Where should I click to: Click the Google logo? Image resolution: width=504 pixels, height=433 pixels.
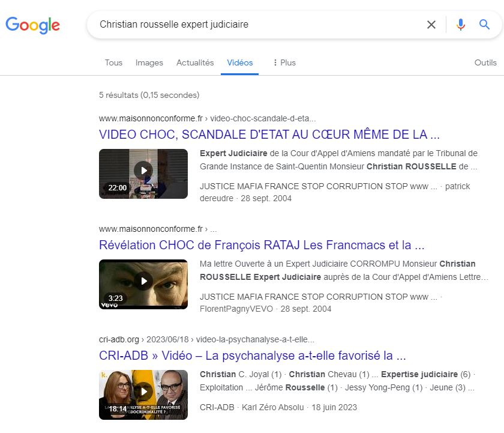(32, 25)
